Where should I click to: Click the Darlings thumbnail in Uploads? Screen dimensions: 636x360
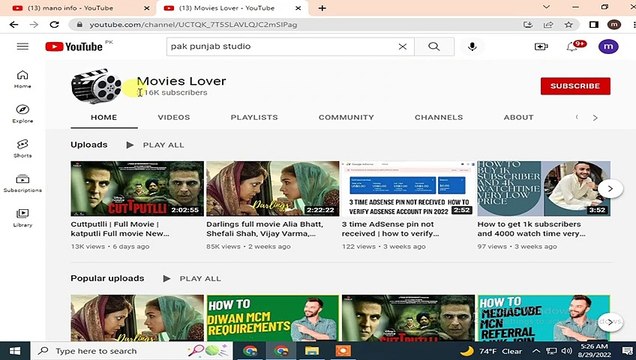tap(273, 189)
